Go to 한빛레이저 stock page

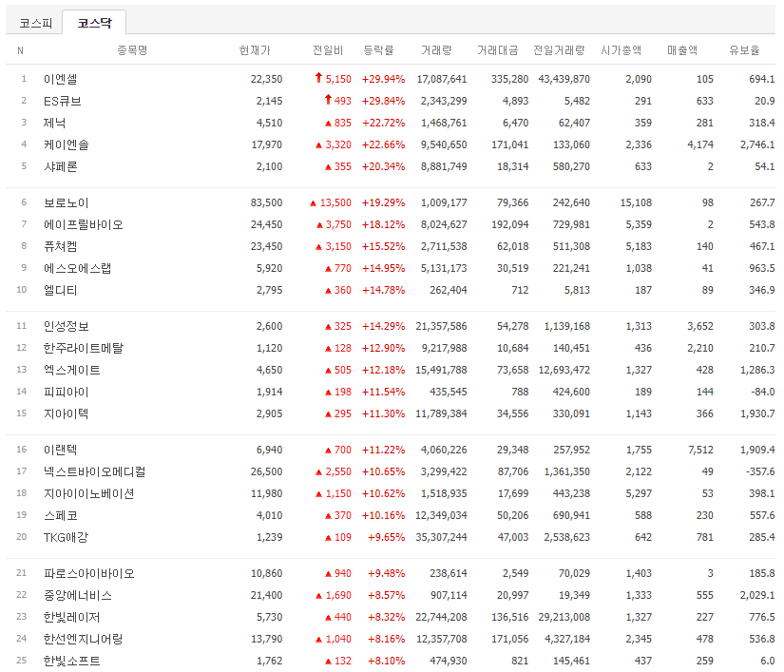pyautogui.click(x=72, y=617)
